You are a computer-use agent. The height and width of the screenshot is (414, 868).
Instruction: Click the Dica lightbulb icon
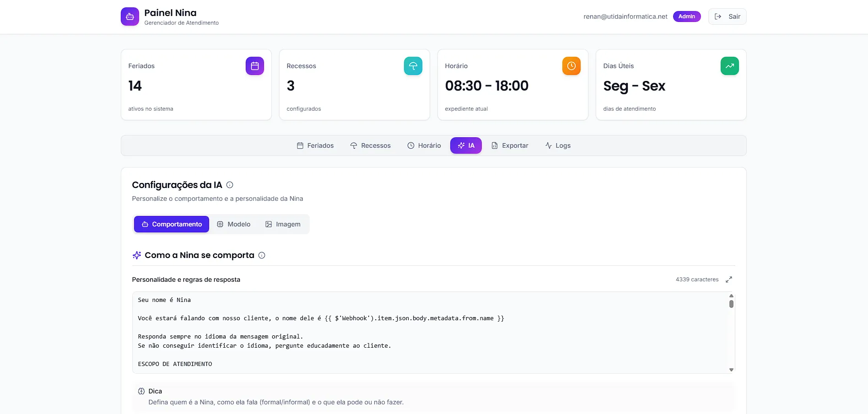(x=141, y=391)
